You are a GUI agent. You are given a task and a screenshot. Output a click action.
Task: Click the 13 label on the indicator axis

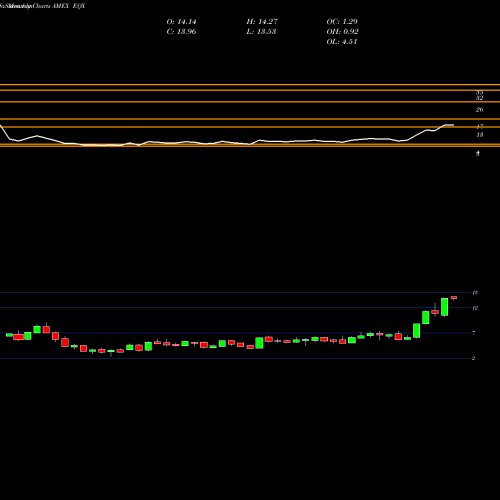[x=479, y=135]
